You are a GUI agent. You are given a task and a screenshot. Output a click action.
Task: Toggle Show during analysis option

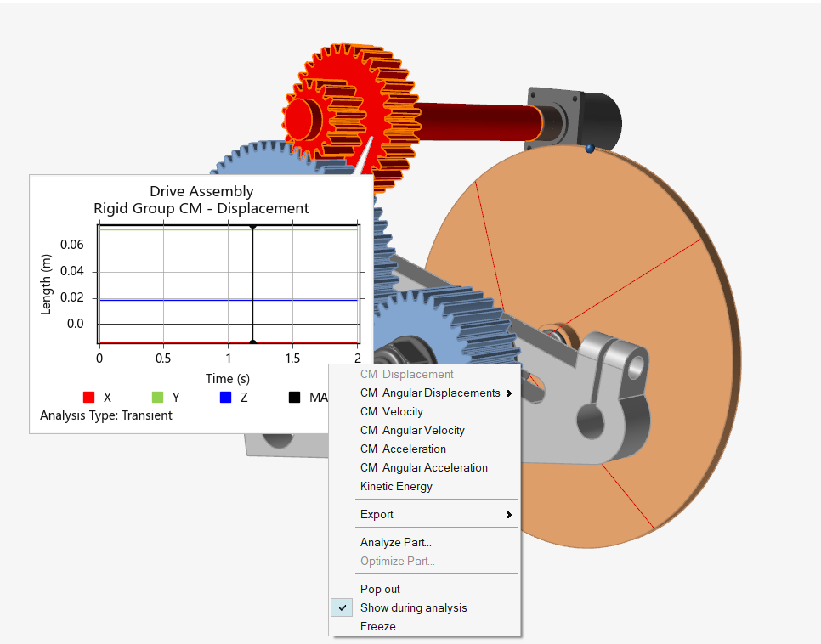(x=413, y=608)
